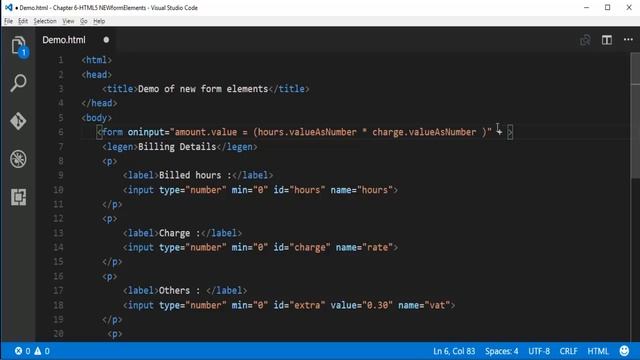Click the <p> tag on line 20
The height and width of the screenshot is (360, 640).
click(x=115, y=334)
